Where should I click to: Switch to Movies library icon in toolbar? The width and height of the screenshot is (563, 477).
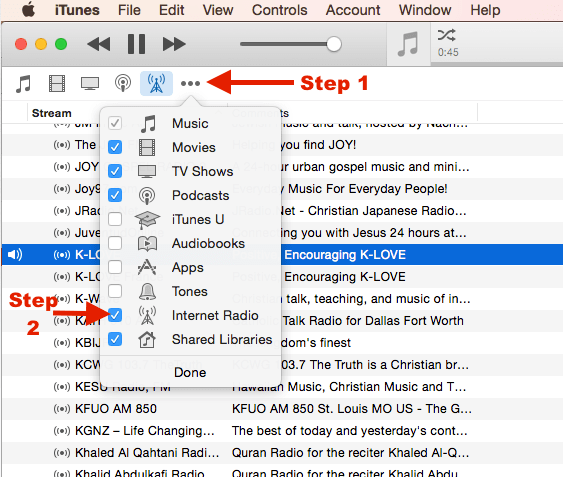[x=57, y=83]
